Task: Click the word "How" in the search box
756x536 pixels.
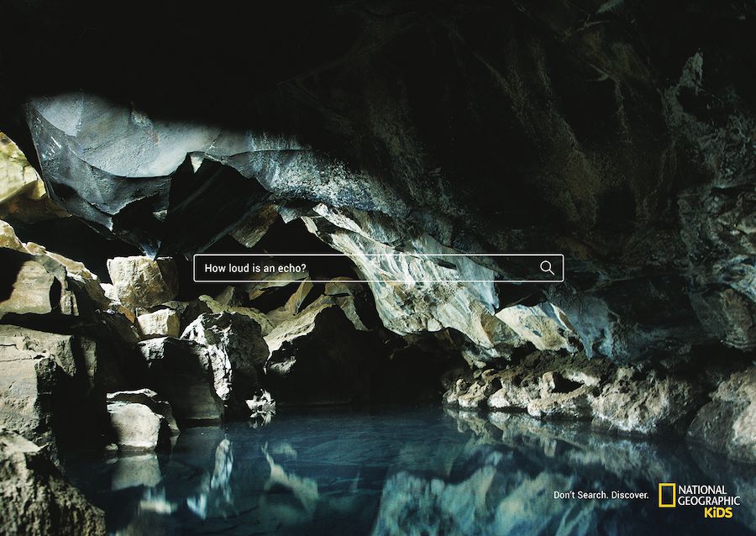Action: [x=215, y=268]
